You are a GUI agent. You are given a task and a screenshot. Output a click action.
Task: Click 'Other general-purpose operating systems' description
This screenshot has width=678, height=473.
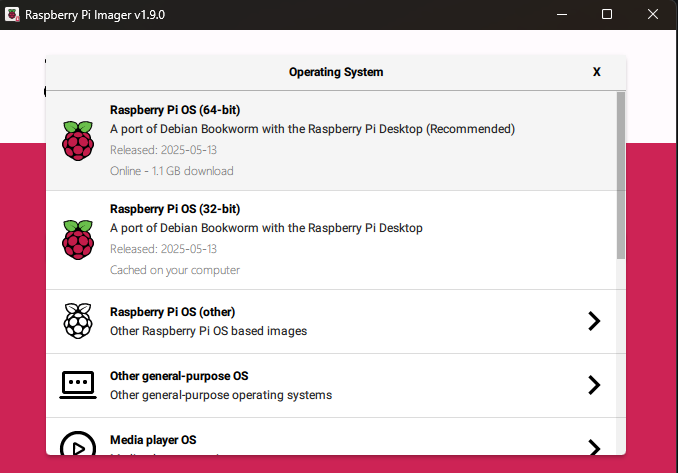click(x=221, y=395)
